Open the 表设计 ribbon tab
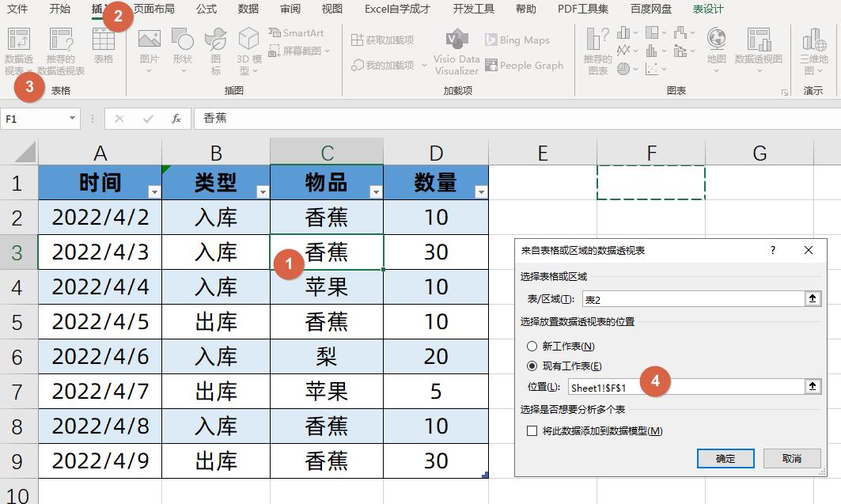Image resolution: width=841 pixels, height=504 pixels. [x=707, y=9]
